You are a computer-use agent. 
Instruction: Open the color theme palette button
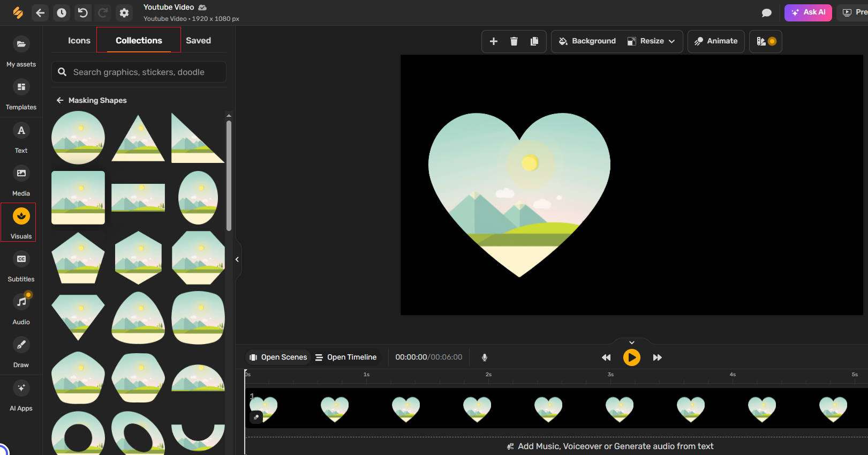[x=766, y=41]
